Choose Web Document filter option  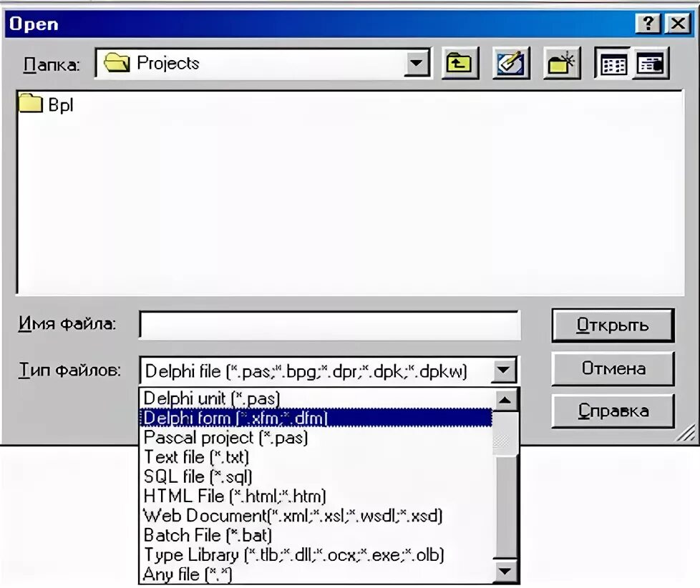[x=317, y=516]
